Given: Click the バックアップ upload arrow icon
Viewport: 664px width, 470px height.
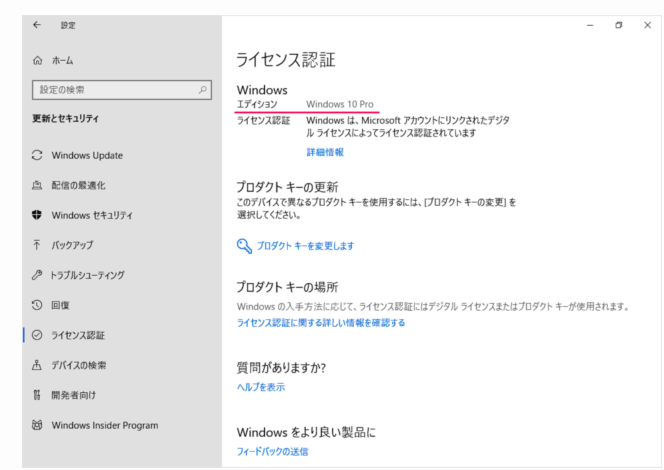Looking at the screenshot, I should pos(37,245).
